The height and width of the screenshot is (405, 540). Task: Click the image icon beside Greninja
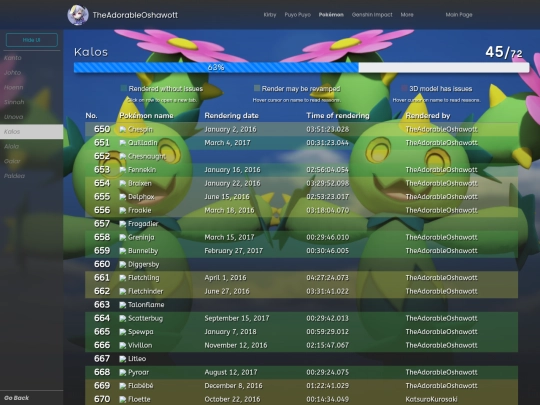(x=123, y=237)
